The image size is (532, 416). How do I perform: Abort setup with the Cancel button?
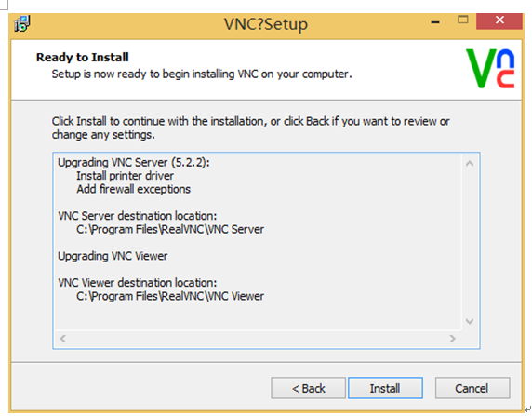tap(472, 388)
